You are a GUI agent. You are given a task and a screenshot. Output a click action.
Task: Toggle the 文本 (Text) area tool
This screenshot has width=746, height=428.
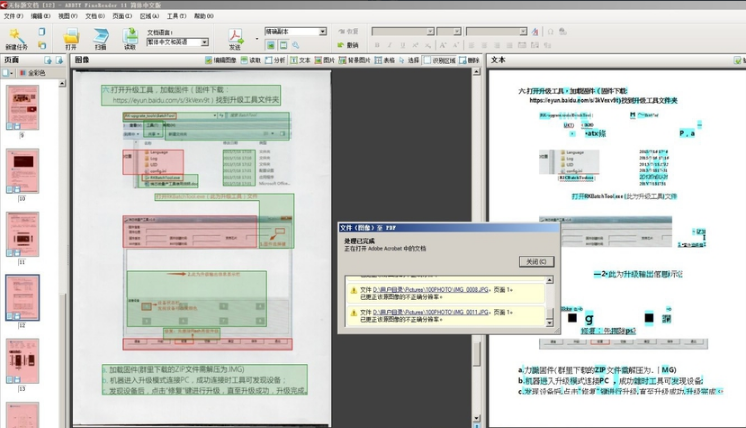point(302,60)
